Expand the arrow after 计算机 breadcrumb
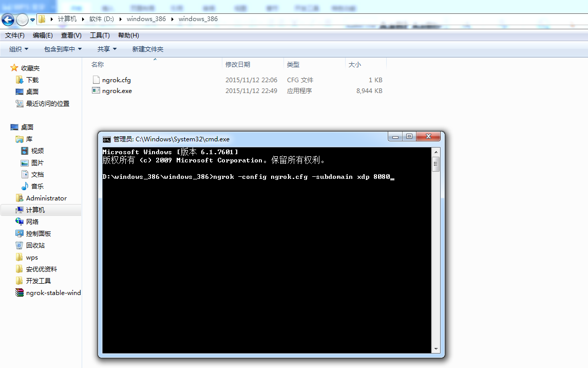This screenshot has width=588, height=368. 83,19
